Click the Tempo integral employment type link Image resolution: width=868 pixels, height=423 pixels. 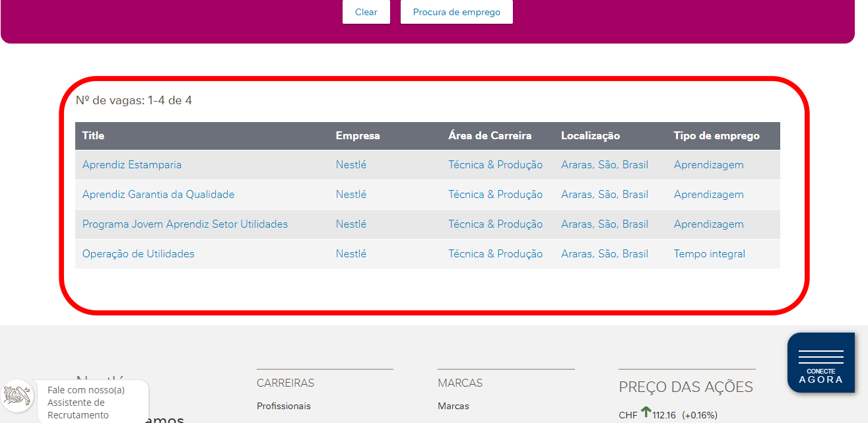[x=709, y=254]
